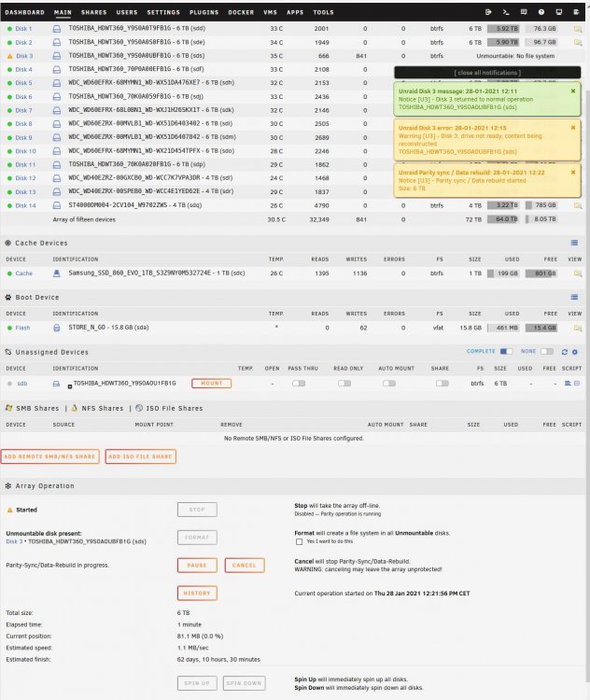Browse Disk 14 contents via folder icon
590x700 pixels.
(x=578, y=206)
